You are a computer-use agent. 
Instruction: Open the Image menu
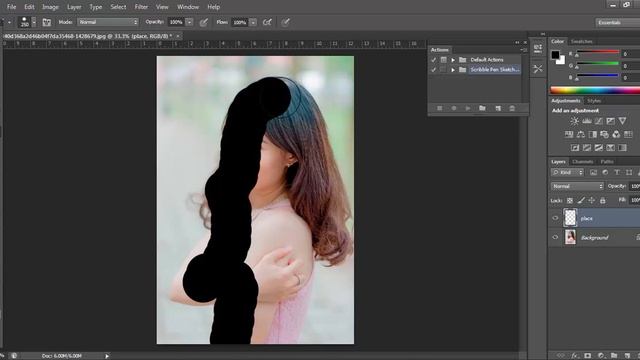coord(51,7)
